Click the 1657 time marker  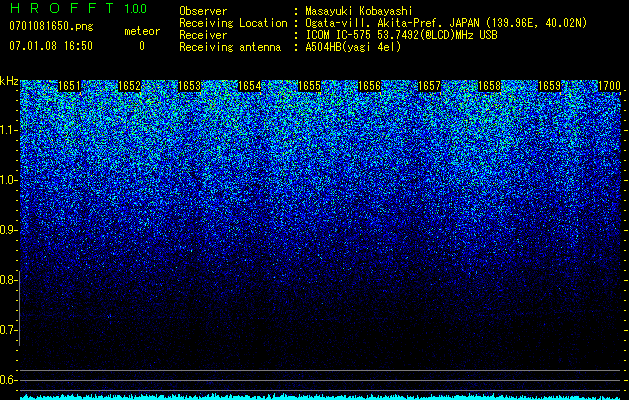430,86
